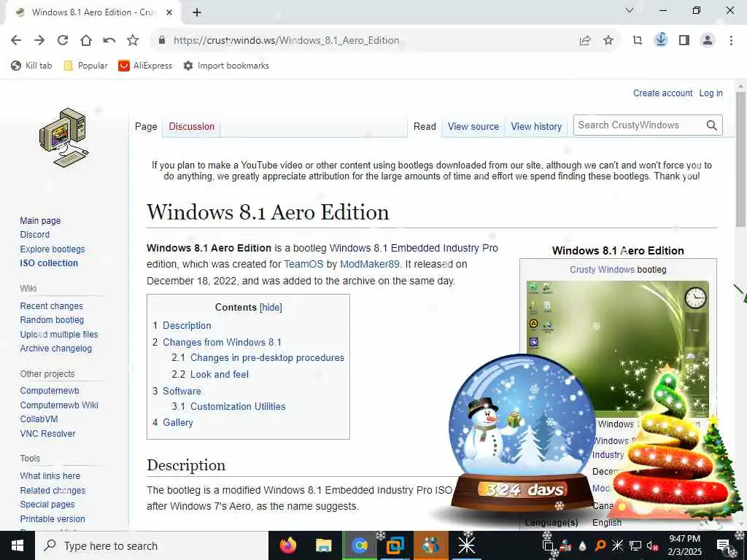Image resolution: width=747 pixels, height=560 pixels.
Task: Click the search magnifier button in wiki
Action: click(x=712, y=125)
